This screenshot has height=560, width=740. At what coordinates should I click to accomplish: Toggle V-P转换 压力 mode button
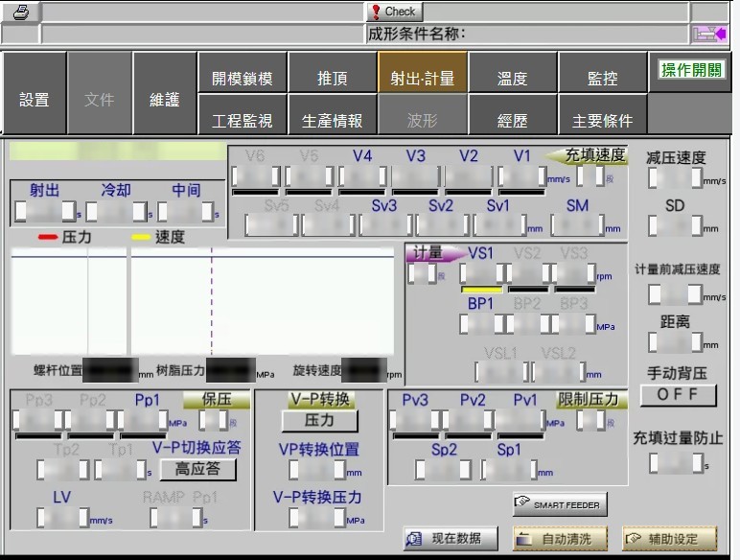[x=319, y=420]
